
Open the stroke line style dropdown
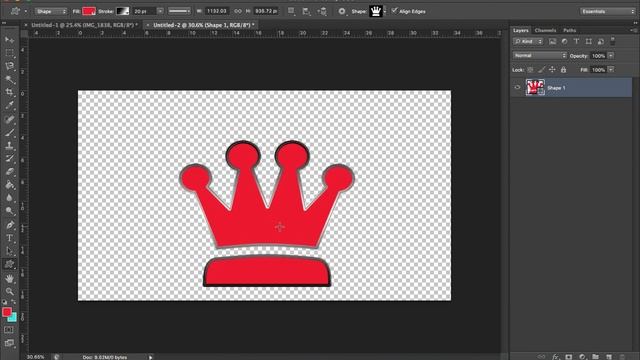[179, 11]
